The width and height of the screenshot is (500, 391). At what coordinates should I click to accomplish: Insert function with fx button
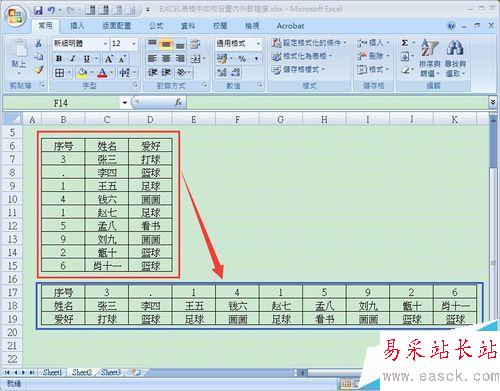coord(178,103)
